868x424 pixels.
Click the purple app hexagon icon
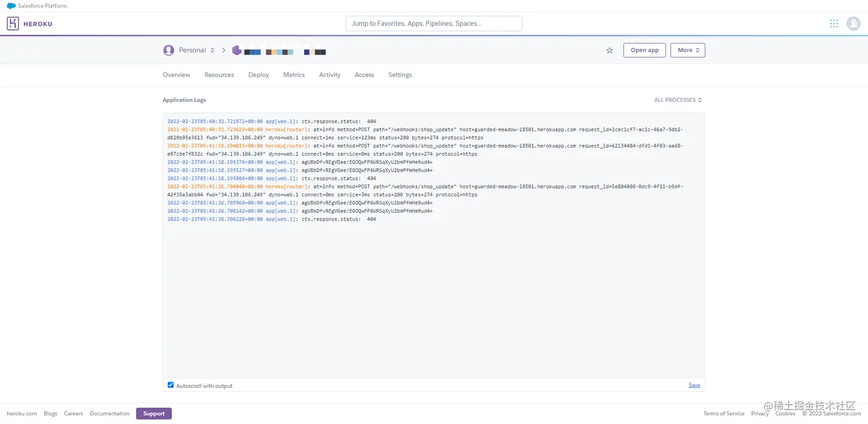click(x=237, y=51)
